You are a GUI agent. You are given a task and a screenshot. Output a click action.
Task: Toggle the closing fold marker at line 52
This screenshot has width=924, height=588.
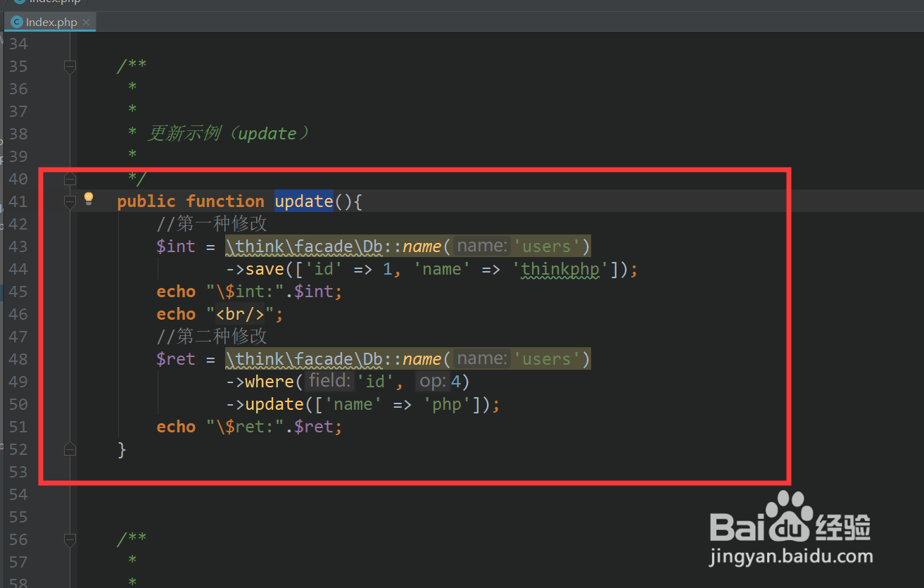click(70, 449)
